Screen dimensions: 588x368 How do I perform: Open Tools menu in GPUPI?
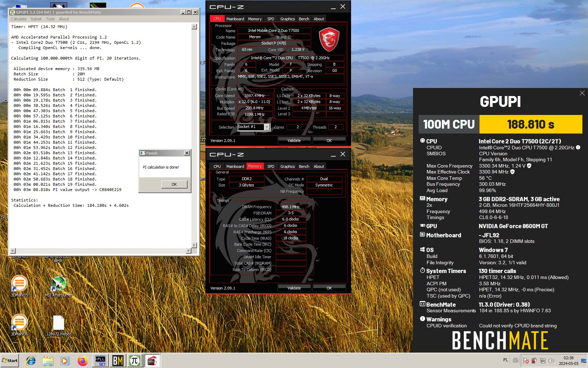pyautogui.click(x=50, y=19)
